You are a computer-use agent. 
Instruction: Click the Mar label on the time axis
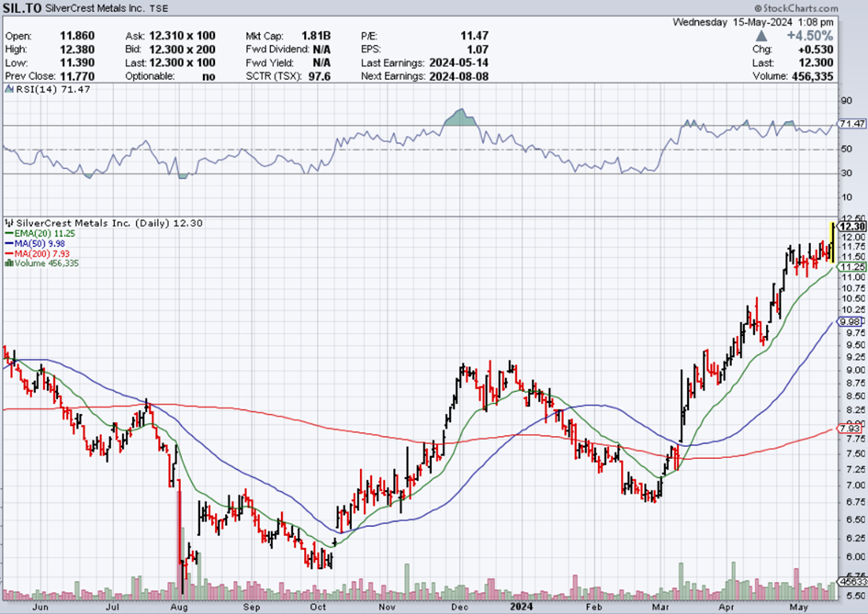[661, 608]
